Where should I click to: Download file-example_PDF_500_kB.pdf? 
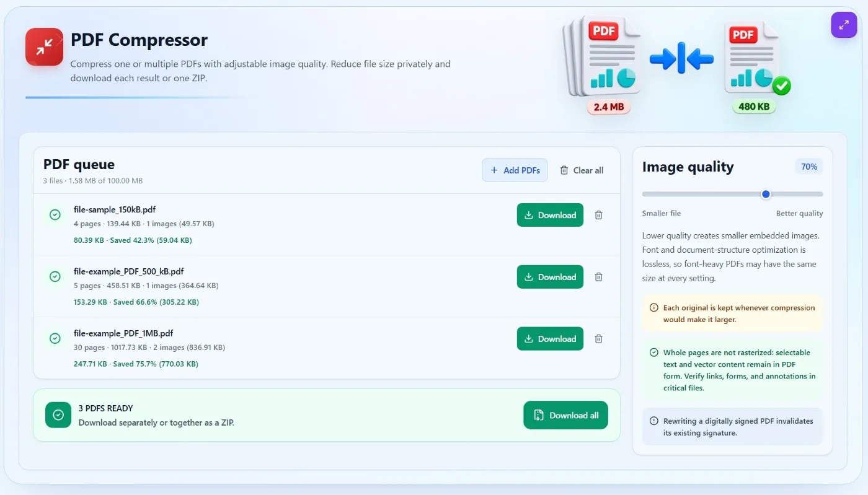point(550,277)
